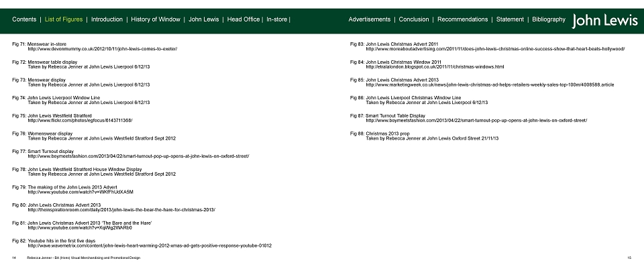Viewport: 644px width, 271px height.
Task: Select 'Fig 82: Youtube hits' caption
Action: tap(54, 241)
